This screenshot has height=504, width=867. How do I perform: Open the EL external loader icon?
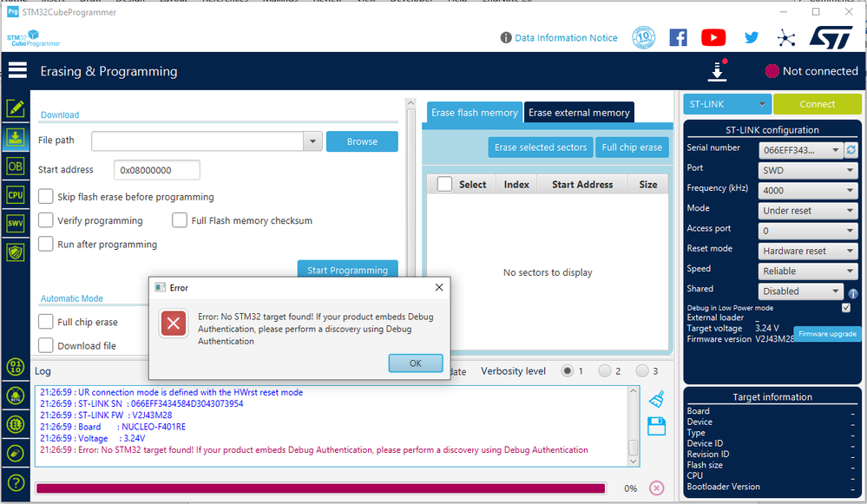pyautogui.click(x=16, y=424)
